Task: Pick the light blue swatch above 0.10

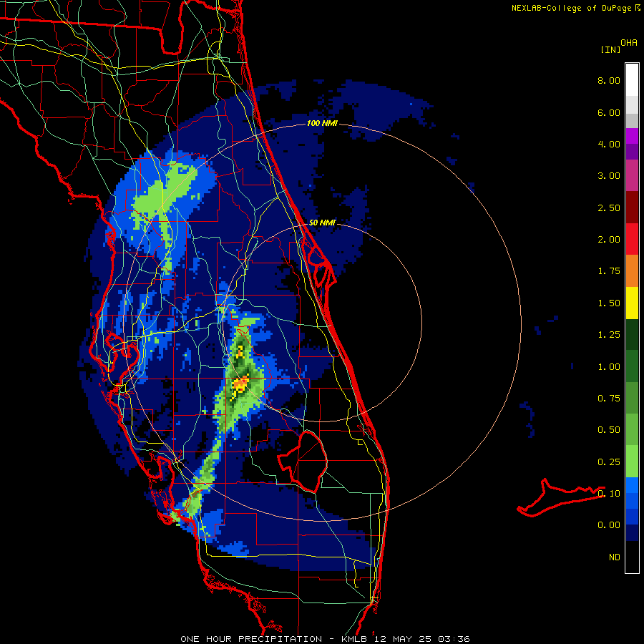Action: pos(632,485)
